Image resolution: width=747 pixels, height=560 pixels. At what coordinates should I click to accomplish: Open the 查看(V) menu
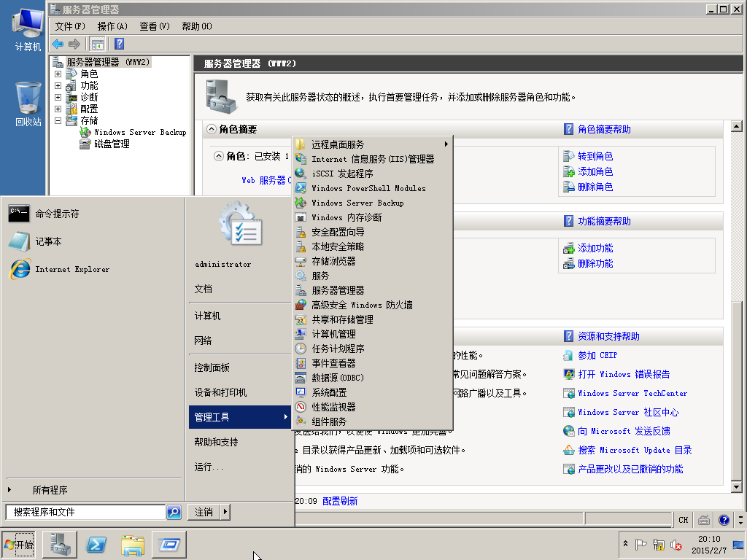(155, 27)
